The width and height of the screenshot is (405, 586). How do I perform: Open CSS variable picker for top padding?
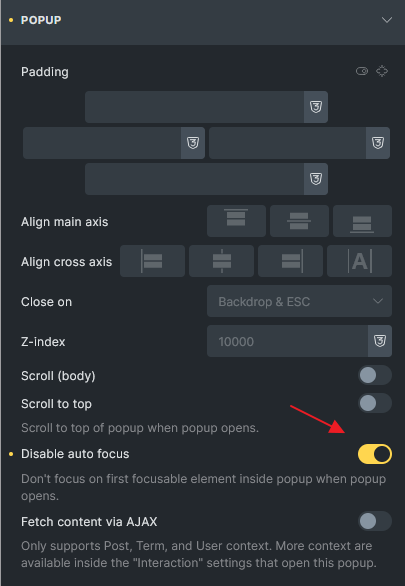[x=316, y=107]
